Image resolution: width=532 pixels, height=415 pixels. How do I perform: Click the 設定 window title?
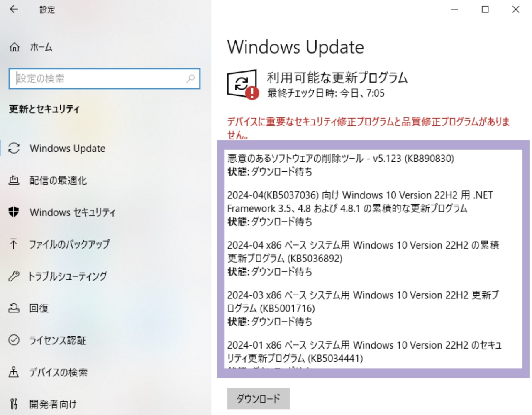47,10
